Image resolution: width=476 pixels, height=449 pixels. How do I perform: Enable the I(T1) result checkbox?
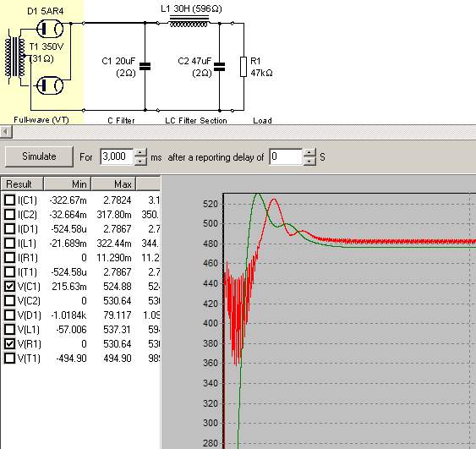click(9, 271)
